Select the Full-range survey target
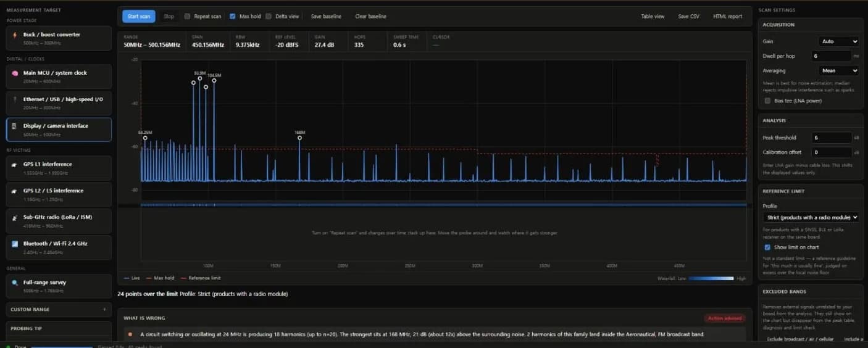The width and height of the screenshot is (868, 348). 59,286
